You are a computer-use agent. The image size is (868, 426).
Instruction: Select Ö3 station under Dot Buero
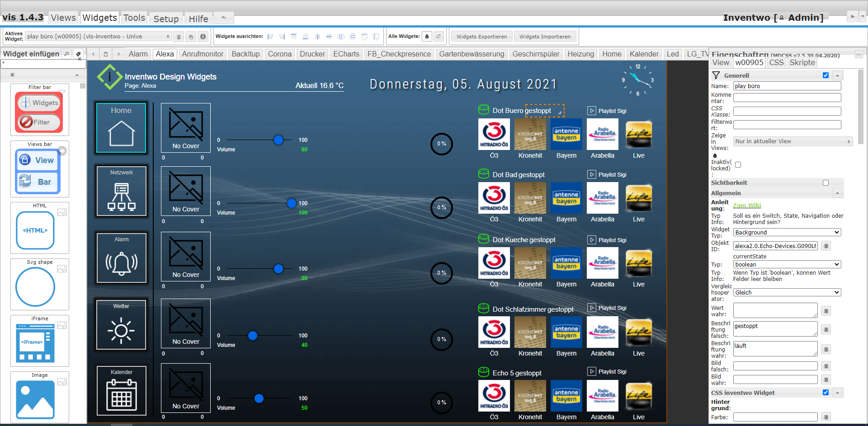click(x=494, y=134)
